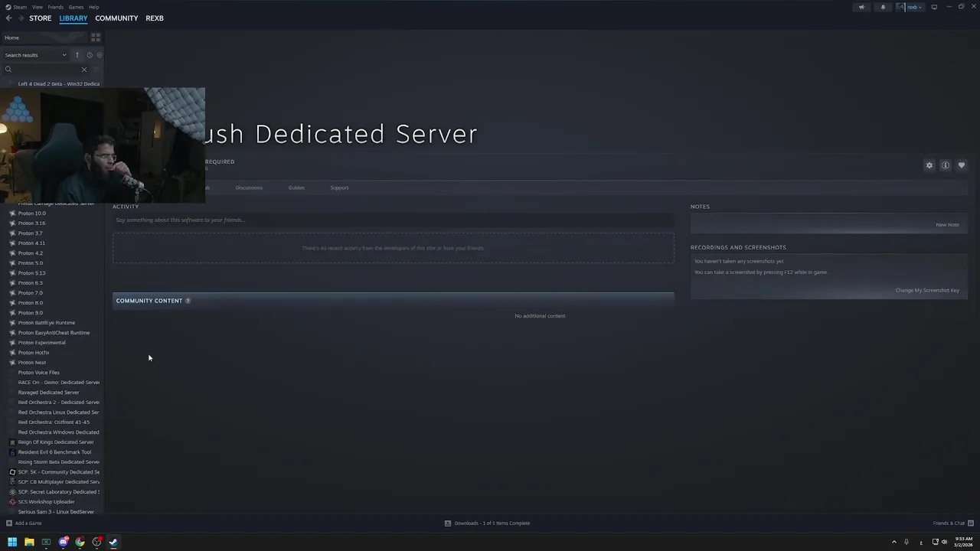The height and width of the screenshot is (551, 980).
Task: Open advanced filter options icon
Action: pos(96,70)
